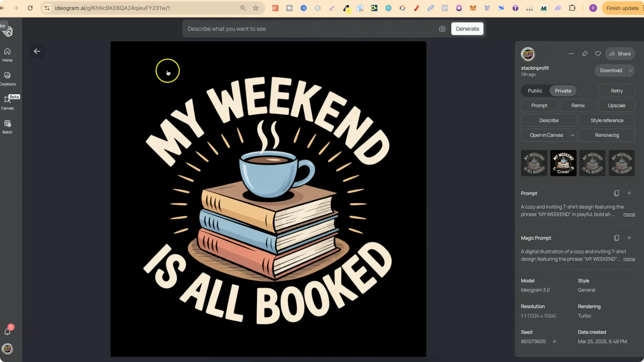
Task: Open the Open in Canvas dropdown arrow
Action: [573, 135]
